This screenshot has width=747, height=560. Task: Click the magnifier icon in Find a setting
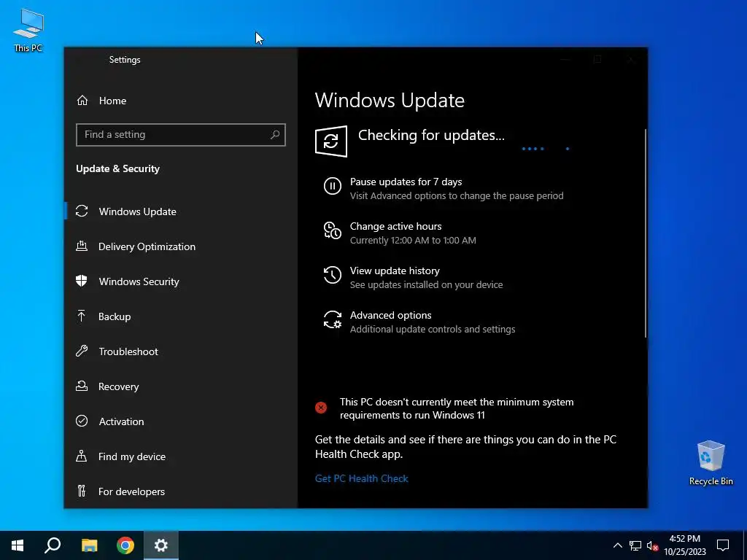click(275, 135)
